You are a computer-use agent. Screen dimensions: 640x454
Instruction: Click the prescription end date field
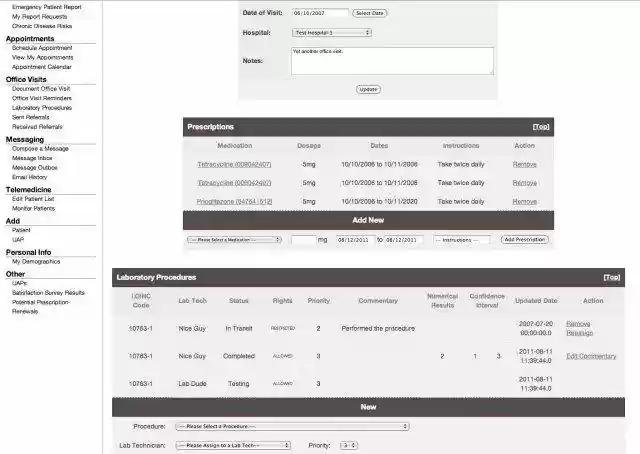403,240
